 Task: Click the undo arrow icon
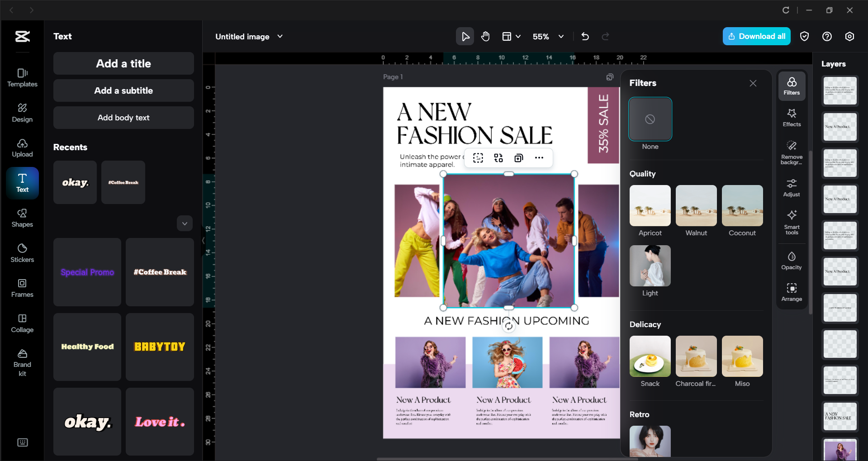pos(585,37)
